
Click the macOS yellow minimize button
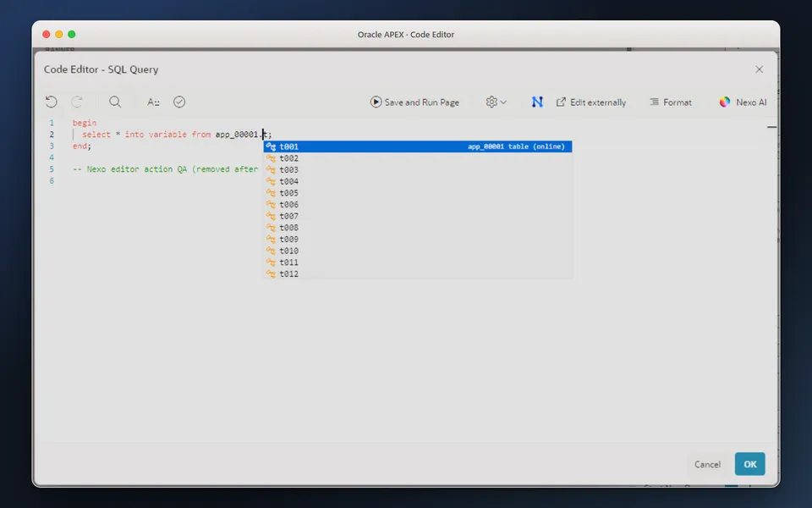pyautogui.click(x=59, y=34)
